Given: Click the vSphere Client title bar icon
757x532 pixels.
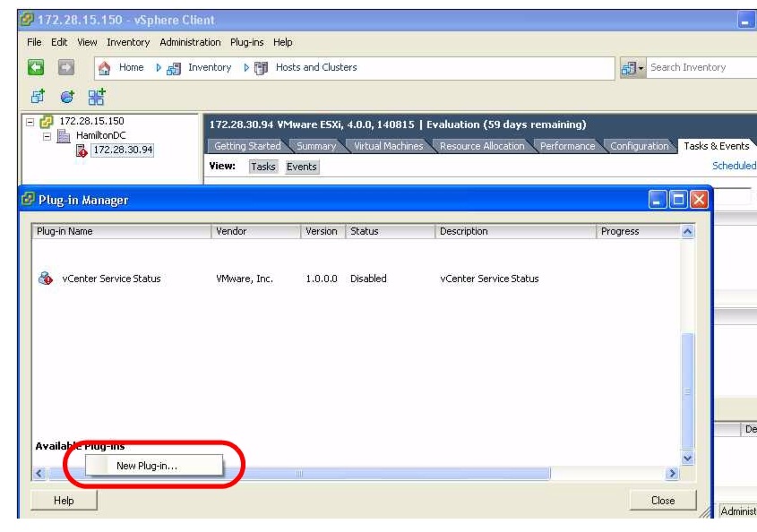Looking at the screenshot, I should click(x=27, y=20).
